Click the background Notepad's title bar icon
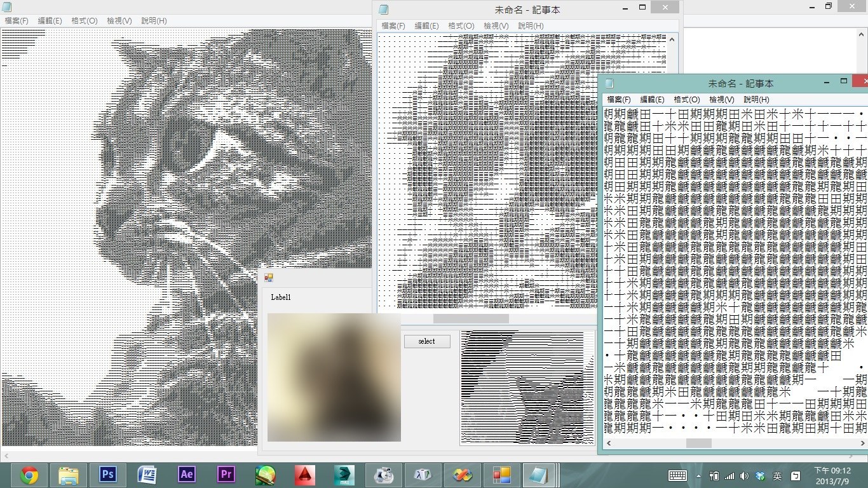This screenshot has width=868, height=488. (6, 7)
